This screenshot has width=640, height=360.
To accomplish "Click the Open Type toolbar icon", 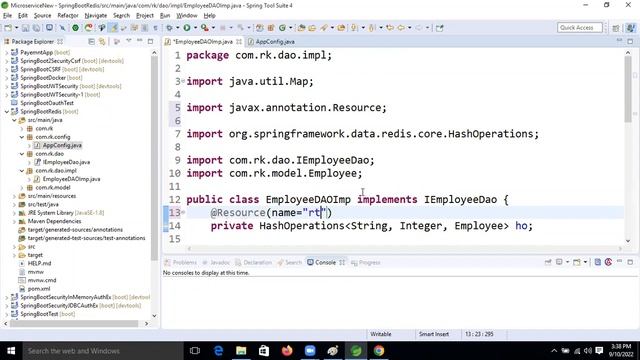I will click(301, 28).
